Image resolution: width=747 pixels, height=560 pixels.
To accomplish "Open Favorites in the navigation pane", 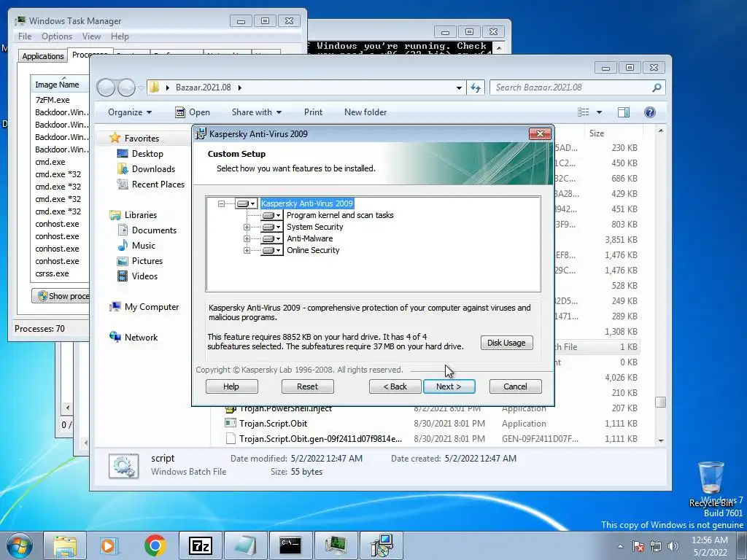I will click(142, 138).
